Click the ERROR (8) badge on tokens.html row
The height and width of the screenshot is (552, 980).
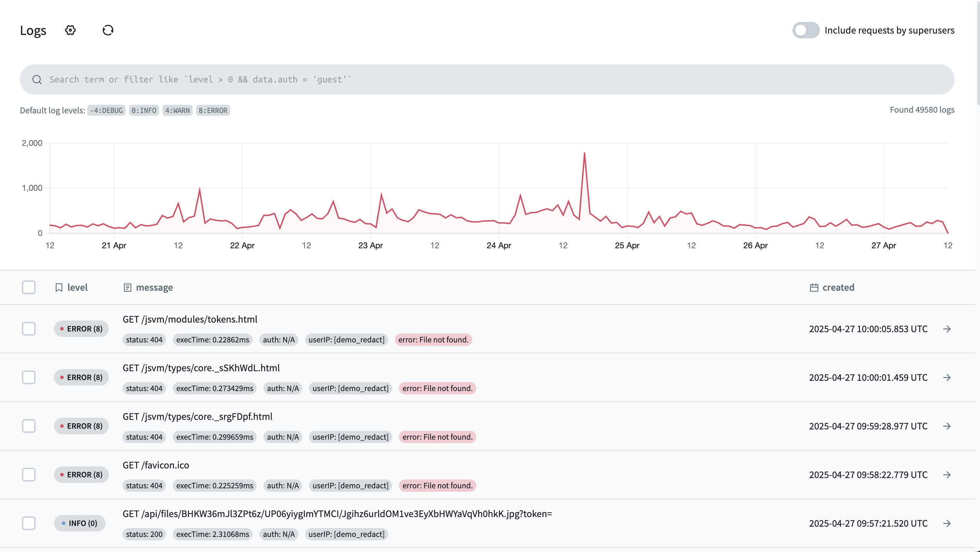pyautogui.click(x=81, y=329)
